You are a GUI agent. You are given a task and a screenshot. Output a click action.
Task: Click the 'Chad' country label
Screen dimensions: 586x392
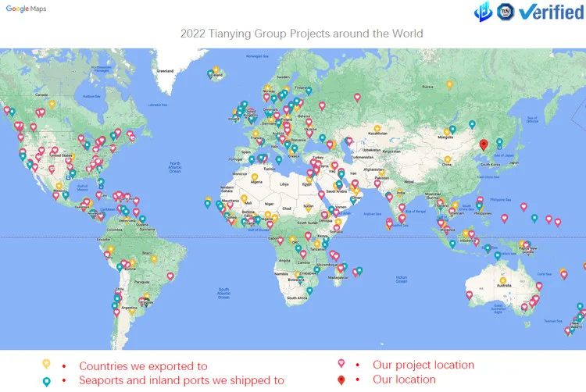(x=287, y=208)
